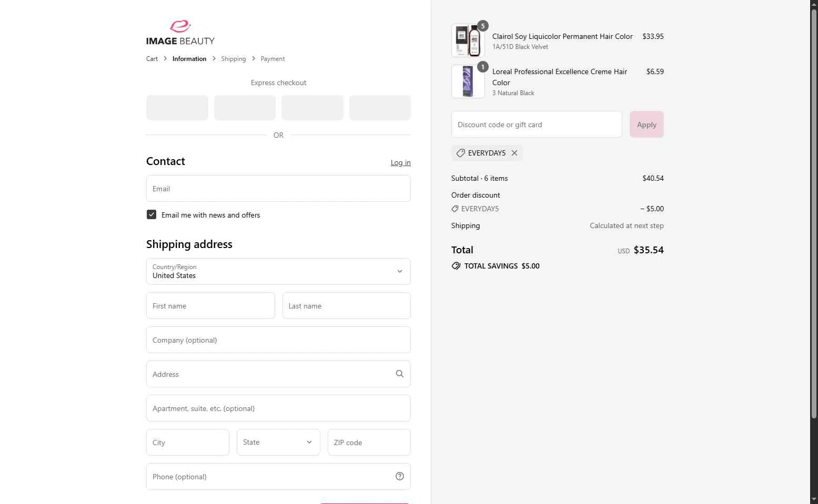Click the Clairol price $33.95
Image resolution: width=818 pixels, height=504 pixels.
point(653,36)
